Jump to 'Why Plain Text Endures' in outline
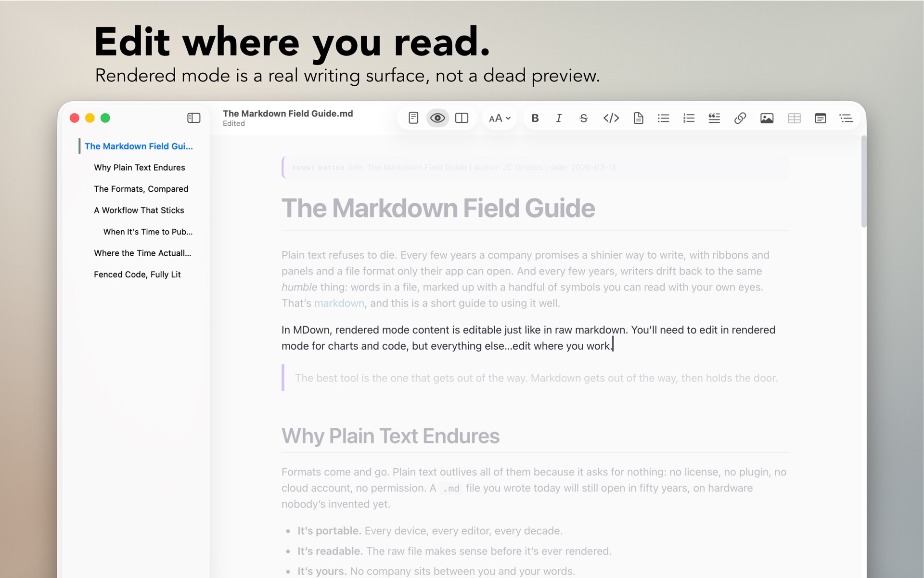Image resolution: width=924 pixels, height=578 pixels. pos(139,168)
